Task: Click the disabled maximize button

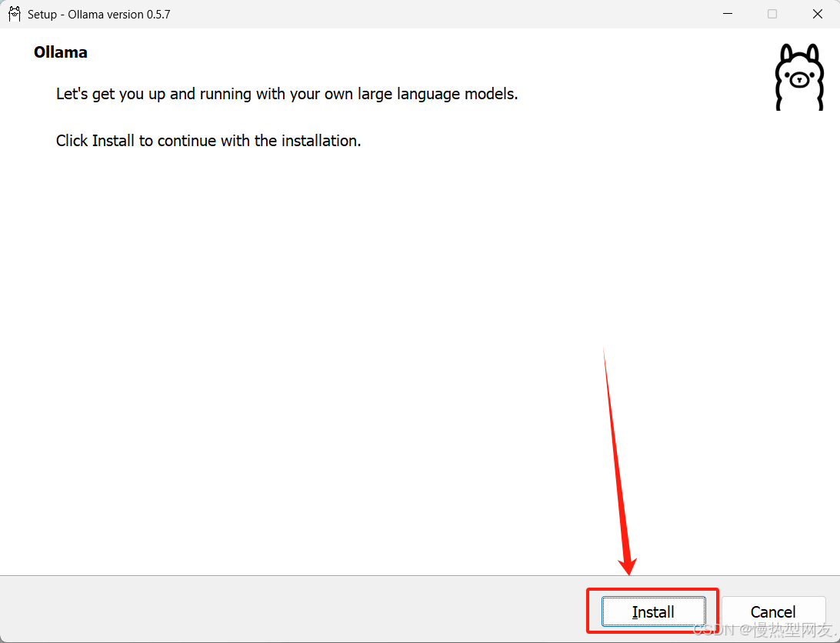Action: (x=772, y=14)
